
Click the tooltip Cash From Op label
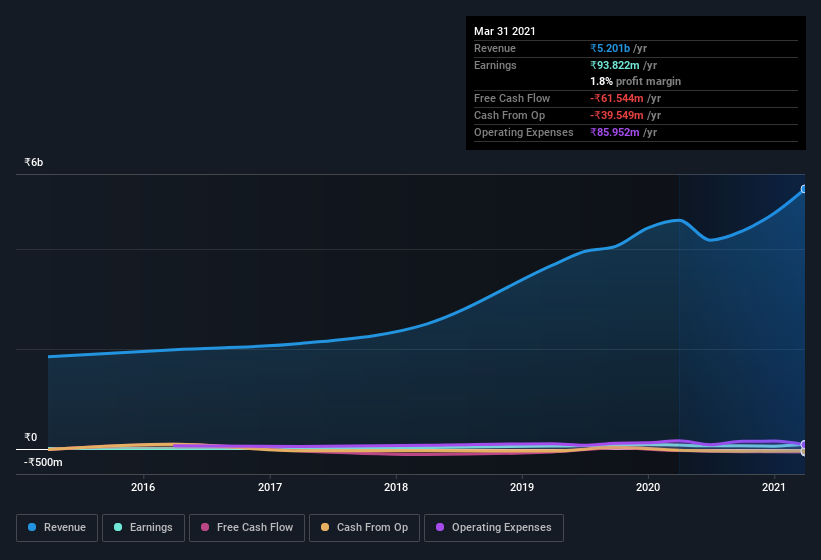click(509, 115)
